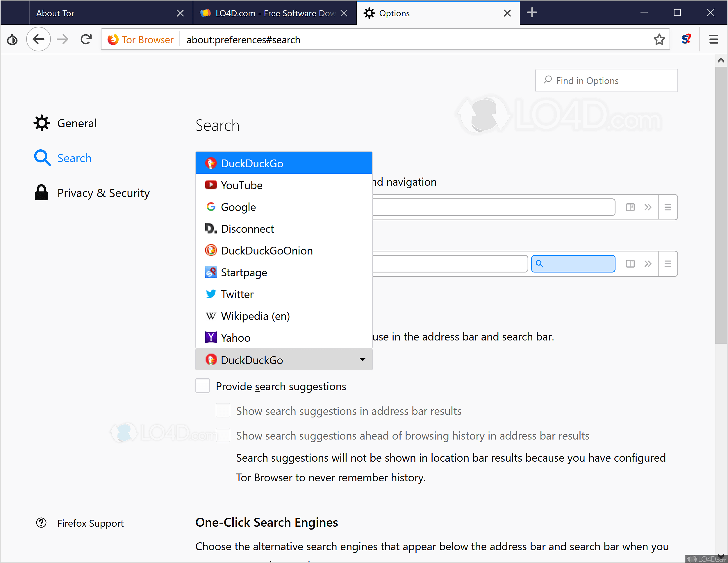This screenshot has width=728, height=563.
Task: Open Firefox Support
Action: pyautogui.click(x=90, y=523)
